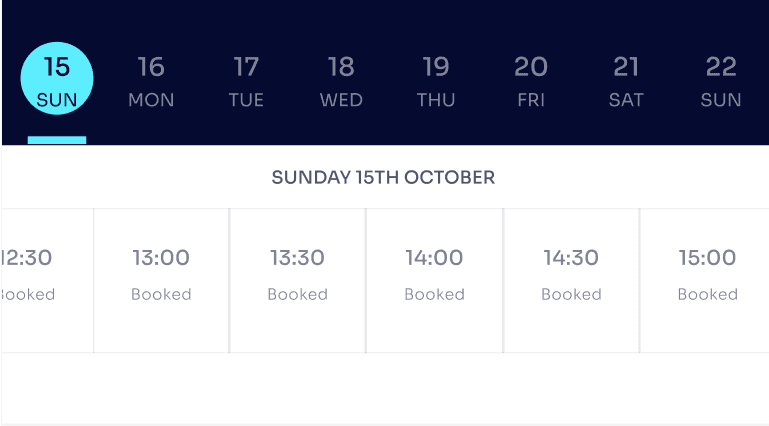This screenshot has width=769, height=426.
Task: Click the Sunday 15th October heading
Action: (x=383, y=178)
